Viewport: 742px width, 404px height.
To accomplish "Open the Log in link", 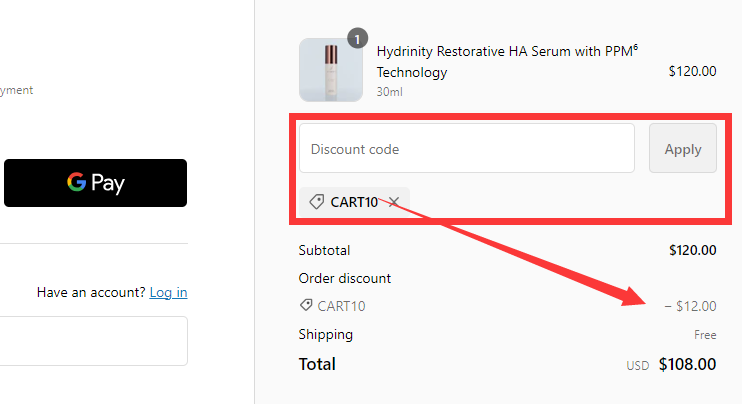I will coord(168,292).
